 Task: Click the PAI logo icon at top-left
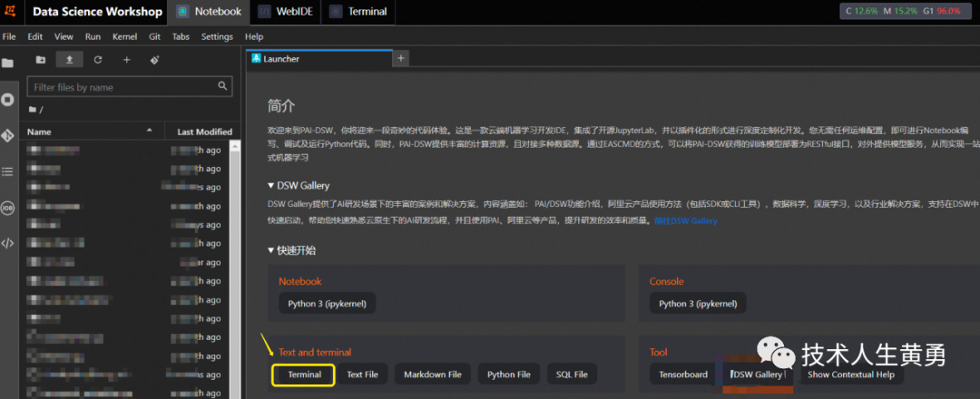pyautogui.click(x=11, y=11)
